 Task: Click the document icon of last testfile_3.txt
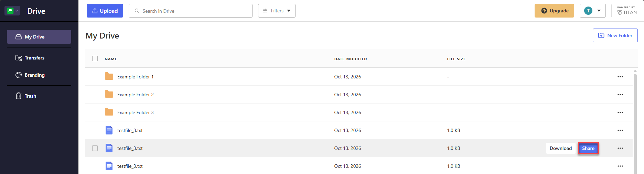coord(109,166)
